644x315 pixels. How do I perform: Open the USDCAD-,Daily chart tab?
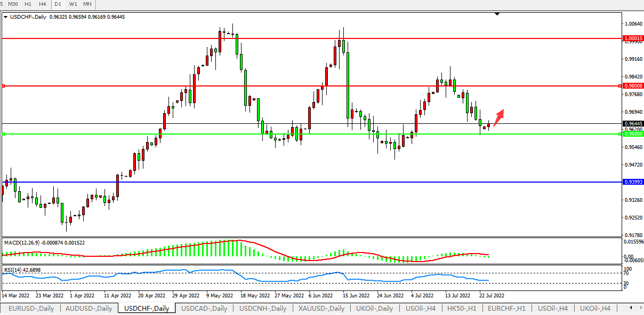[x=204, y=308]
